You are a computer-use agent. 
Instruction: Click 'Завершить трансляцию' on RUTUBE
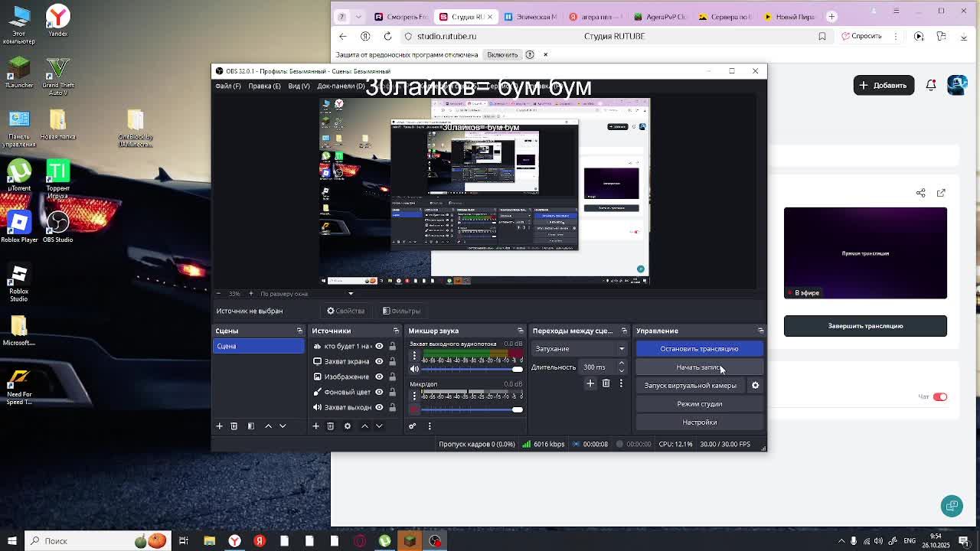(865, 326)
